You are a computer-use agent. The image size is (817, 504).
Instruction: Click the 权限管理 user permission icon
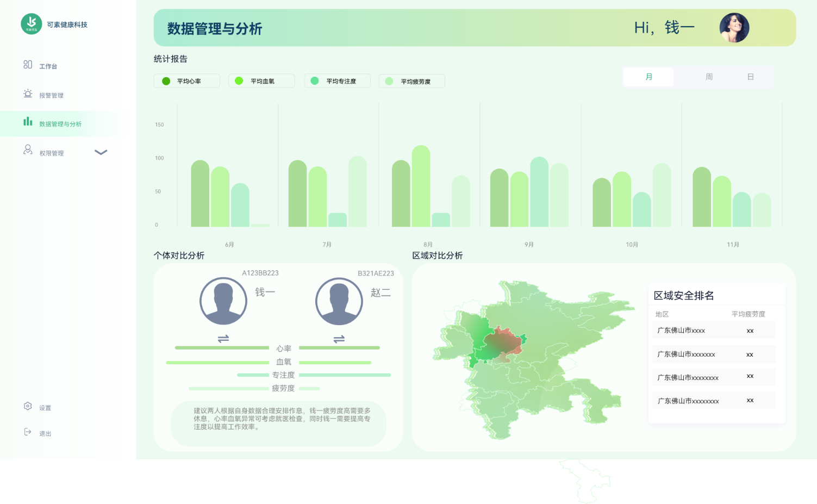(x=28, y=150)
